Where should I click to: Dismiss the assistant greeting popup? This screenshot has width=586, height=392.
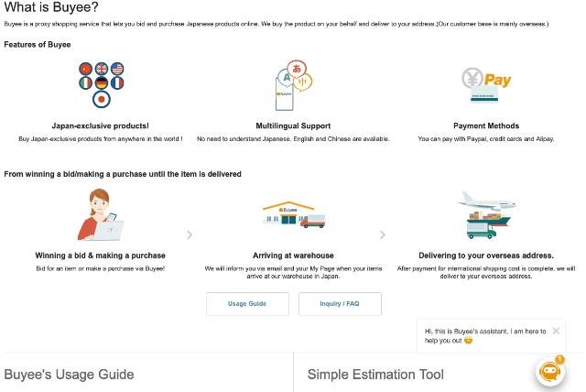(556, 331)
